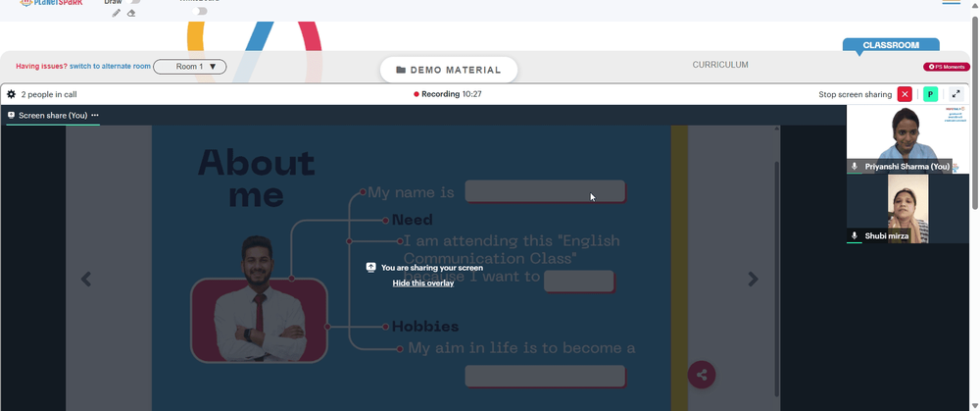
Task: Click 'switch to alternate room' link
Action: coord(110,67)
